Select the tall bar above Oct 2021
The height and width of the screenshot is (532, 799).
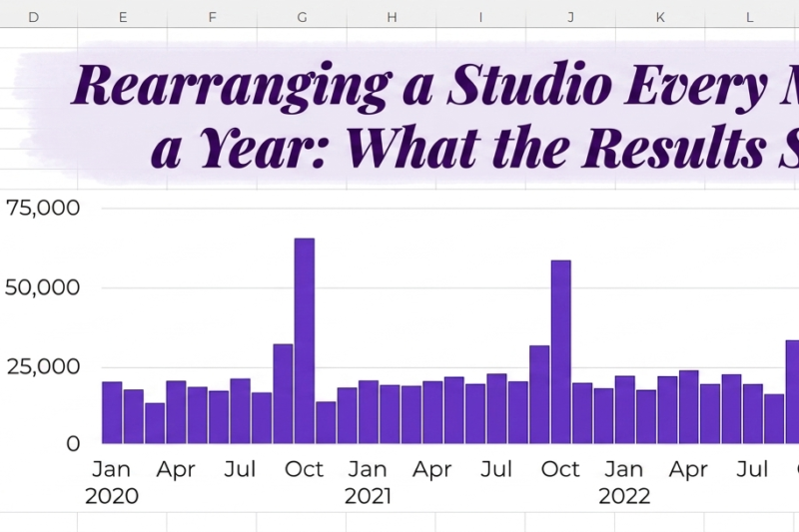pyautogui.click(x=561, y=351)
